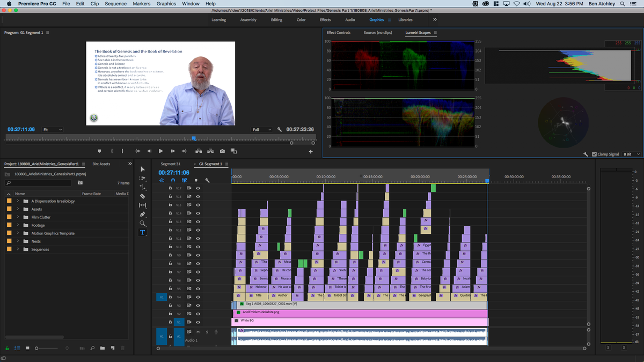Lock track V10 in the timeline
Image resolution: width=644 pixels, height=362 pixels.
[x=171, y=247]
